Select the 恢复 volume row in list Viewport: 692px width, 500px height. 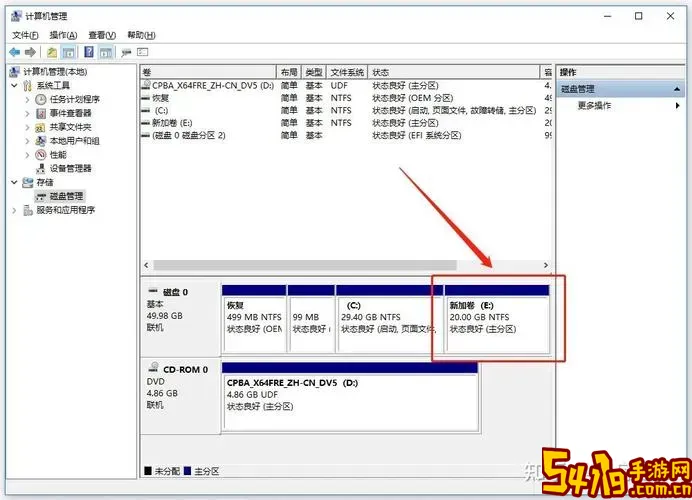(346, 98)
